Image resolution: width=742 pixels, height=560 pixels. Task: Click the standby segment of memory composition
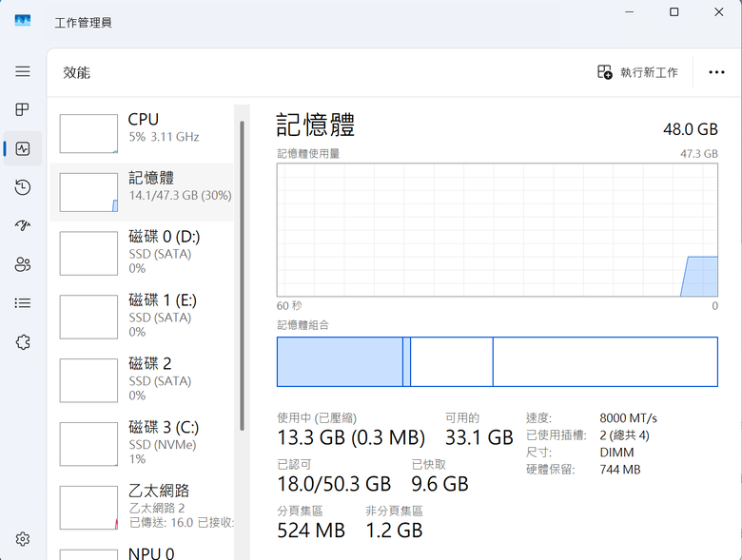tap(452, 362)
